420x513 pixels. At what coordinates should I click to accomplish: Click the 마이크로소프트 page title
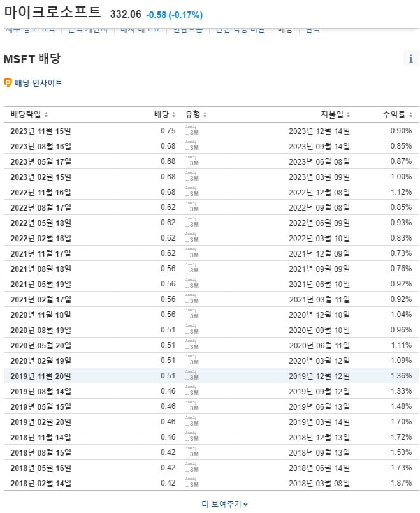(52, 12)
